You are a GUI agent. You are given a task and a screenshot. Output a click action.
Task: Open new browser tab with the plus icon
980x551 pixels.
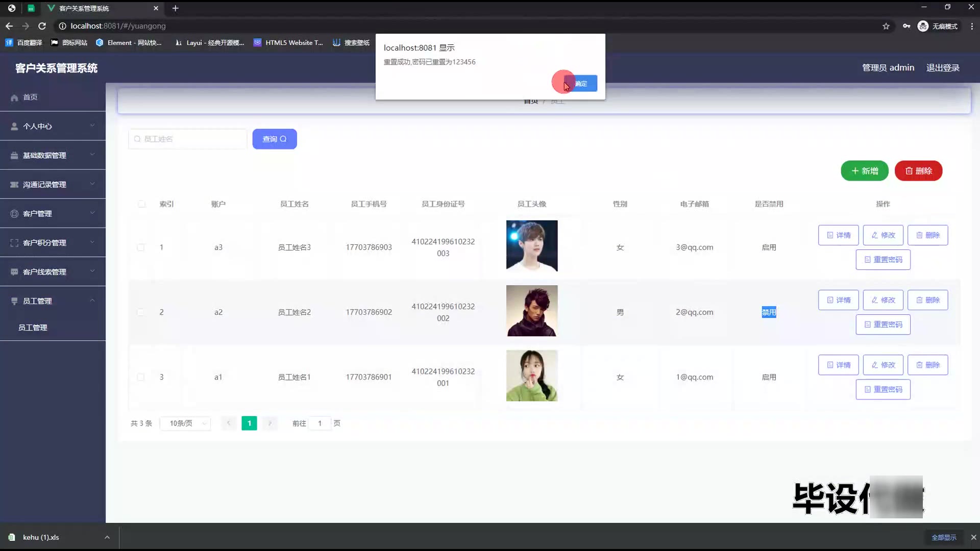[175, 8]
